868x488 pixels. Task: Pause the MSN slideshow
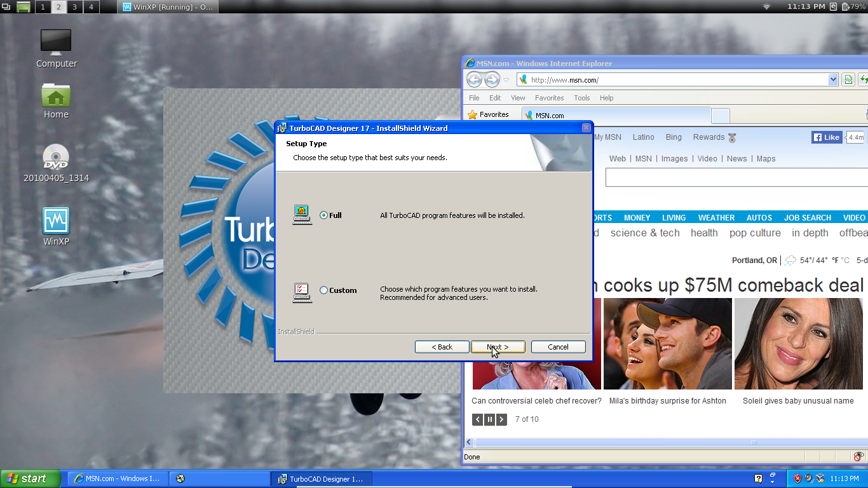490,419
